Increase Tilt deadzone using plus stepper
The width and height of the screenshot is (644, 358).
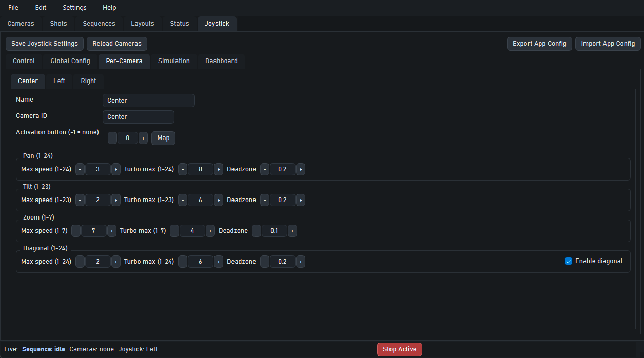[x=301, y=200]
